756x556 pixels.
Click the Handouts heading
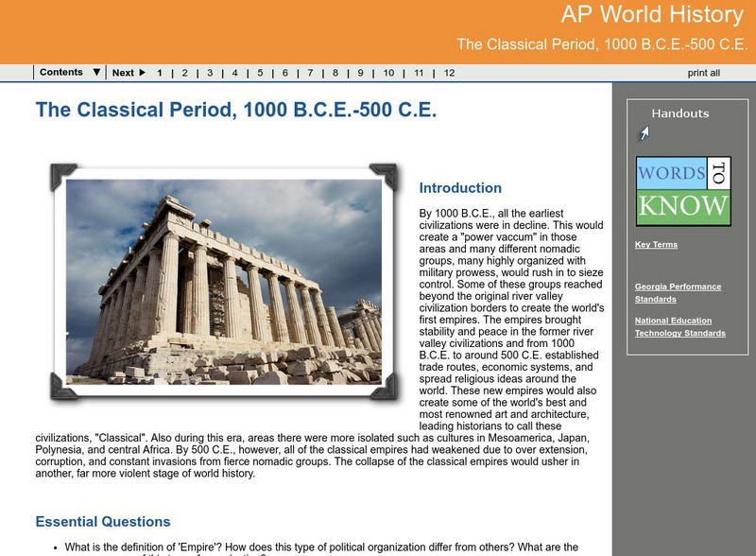[x=679, y=113]
